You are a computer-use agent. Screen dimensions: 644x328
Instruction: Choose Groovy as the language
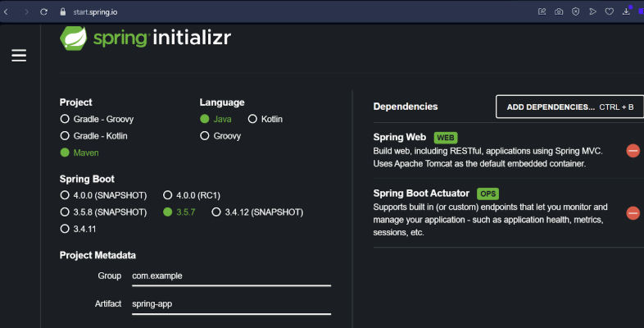(x=205, y=136)
